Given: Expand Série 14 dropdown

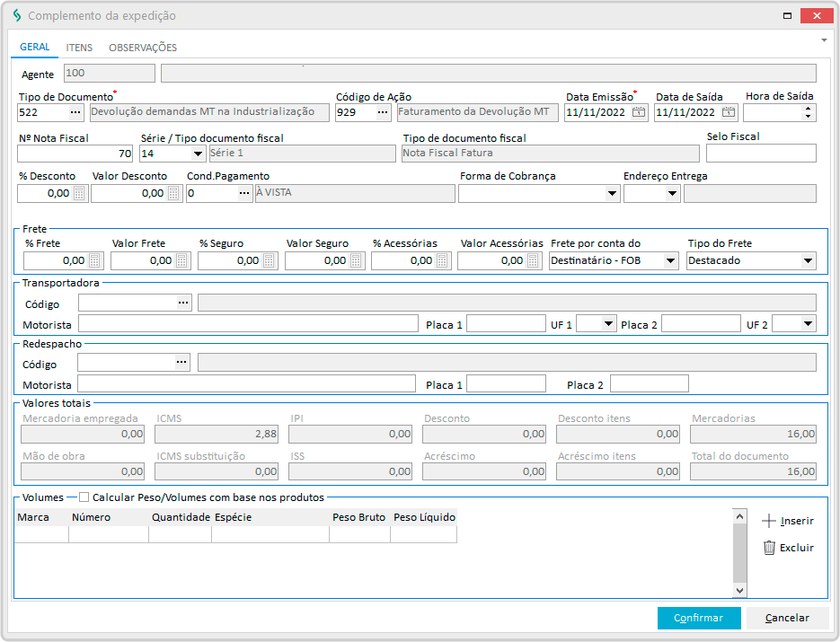Looking at the screenshot, I should [197, 154].
